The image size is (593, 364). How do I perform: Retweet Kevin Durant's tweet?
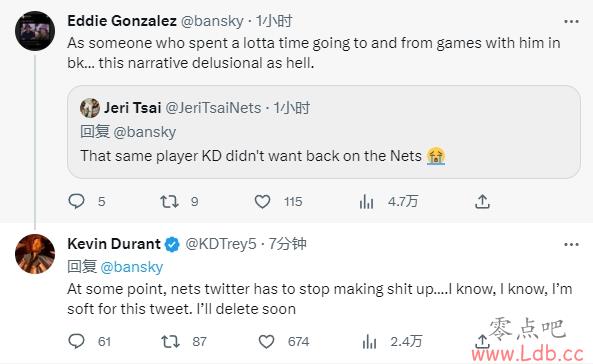pyautogui.click(x=170, y=342)
